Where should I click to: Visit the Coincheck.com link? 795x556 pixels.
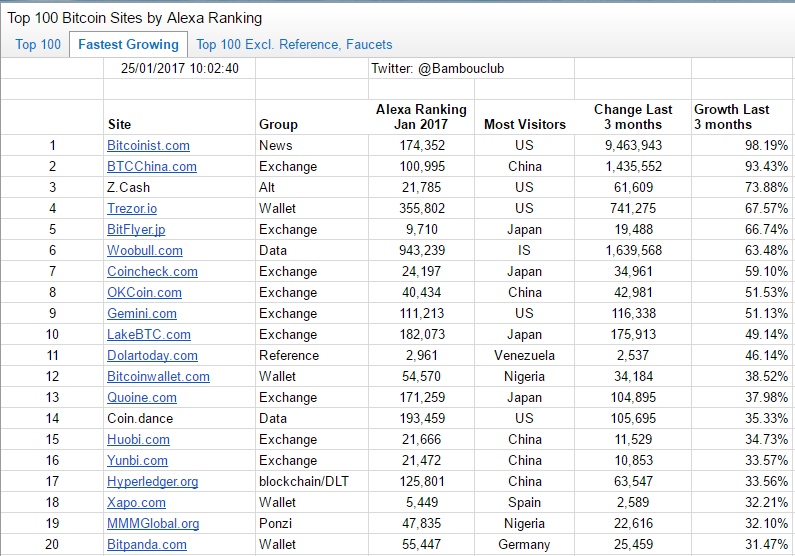[x=152, y=272]
